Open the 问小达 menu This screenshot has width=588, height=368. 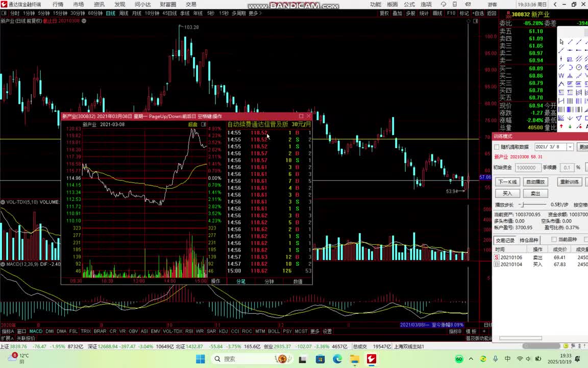143,5
